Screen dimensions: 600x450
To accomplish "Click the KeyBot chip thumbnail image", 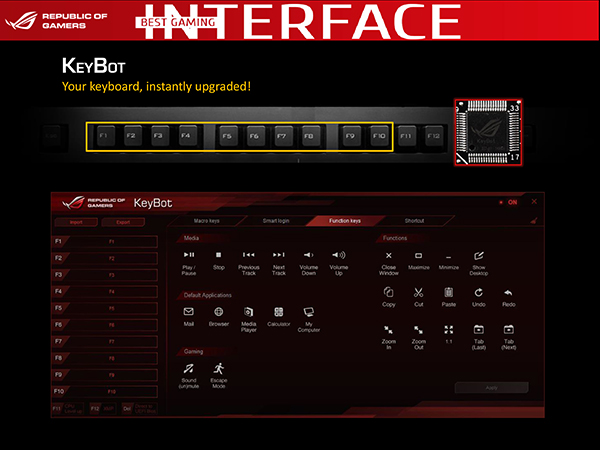I will [x=488, y=132].
